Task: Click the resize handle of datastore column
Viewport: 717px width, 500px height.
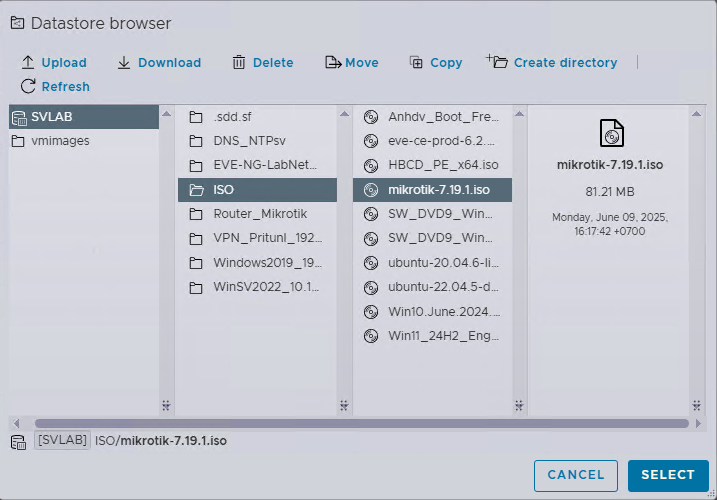Action: pos(166,405)
